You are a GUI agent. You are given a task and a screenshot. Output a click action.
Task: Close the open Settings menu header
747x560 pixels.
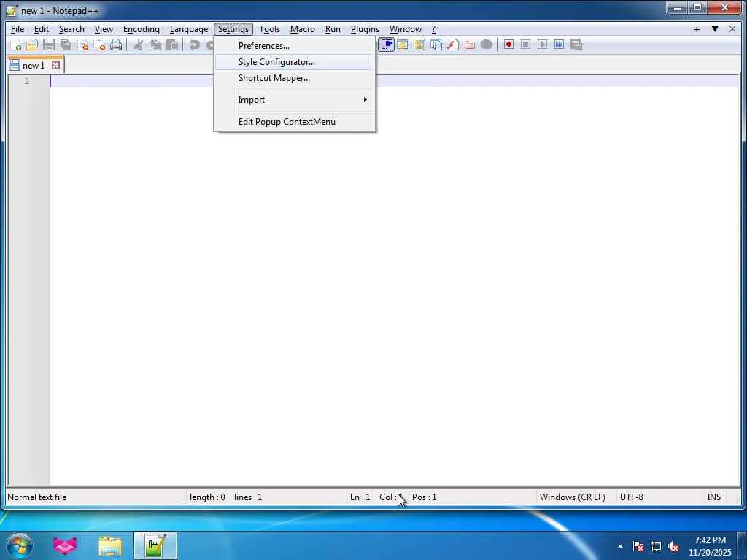(233, 29)
